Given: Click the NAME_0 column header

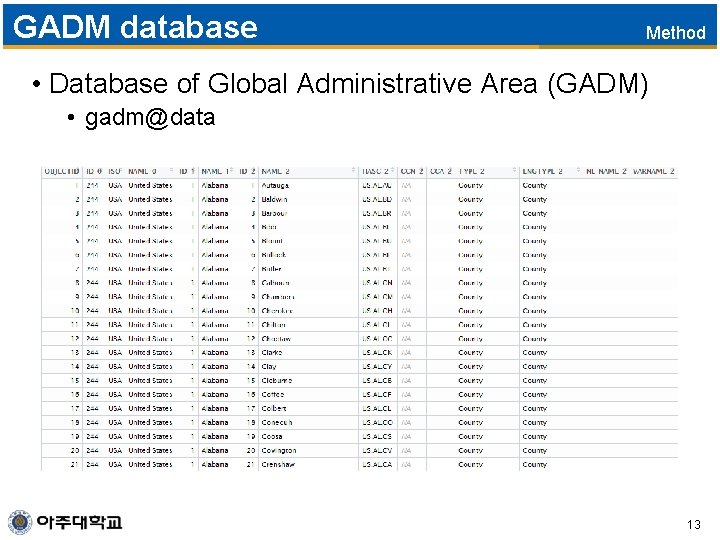Looking at the screenshot, I should [x=142, y=171].
